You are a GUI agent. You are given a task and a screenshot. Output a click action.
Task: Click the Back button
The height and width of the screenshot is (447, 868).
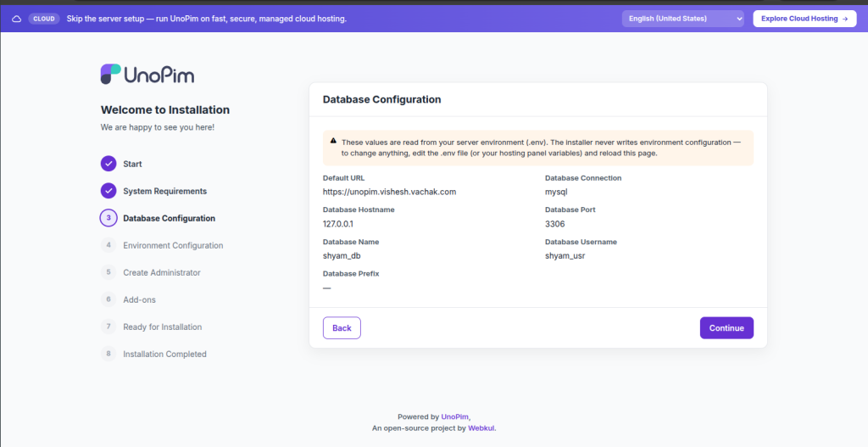tap(342, 328)
